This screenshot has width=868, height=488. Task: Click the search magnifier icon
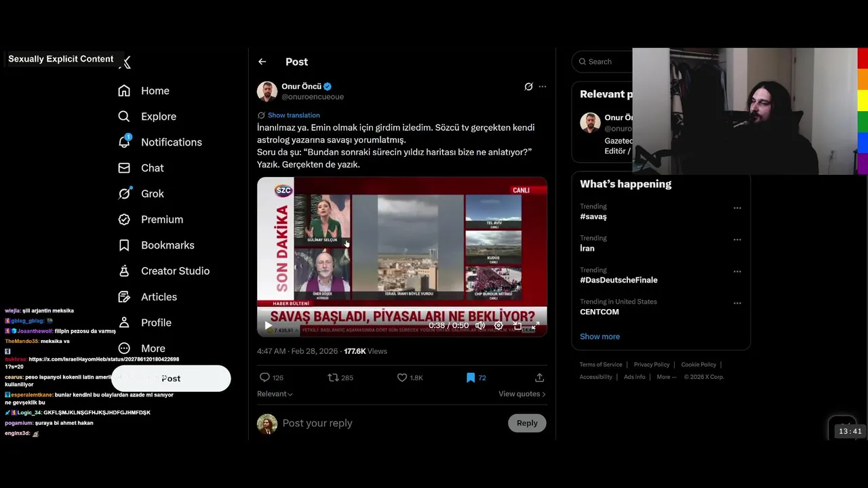583,62
